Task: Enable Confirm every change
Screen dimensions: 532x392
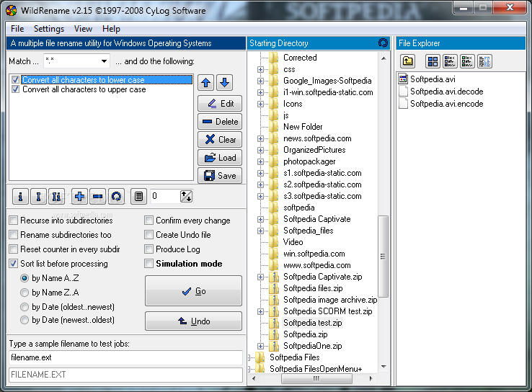Action: click(148, 220)
